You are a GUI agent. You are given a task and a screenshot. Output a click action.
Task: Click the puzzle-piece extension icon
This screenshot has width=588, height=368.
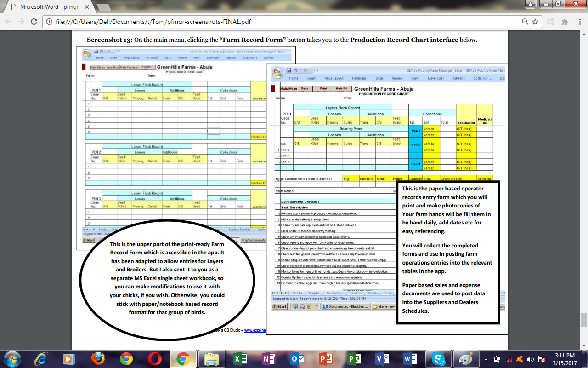(565, 22)
